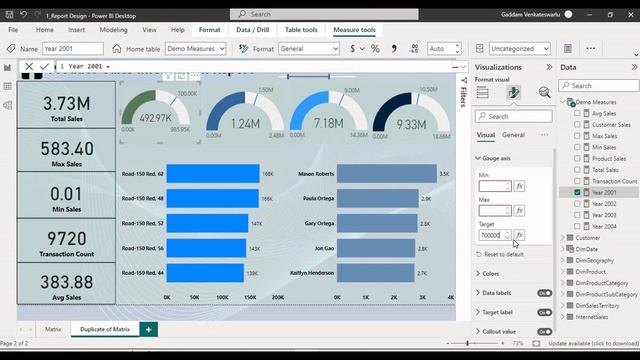The width and height of the screenshot is (640, 360).
Task: Commit formula with checkmark icon
Action: [x=44, y=66]
